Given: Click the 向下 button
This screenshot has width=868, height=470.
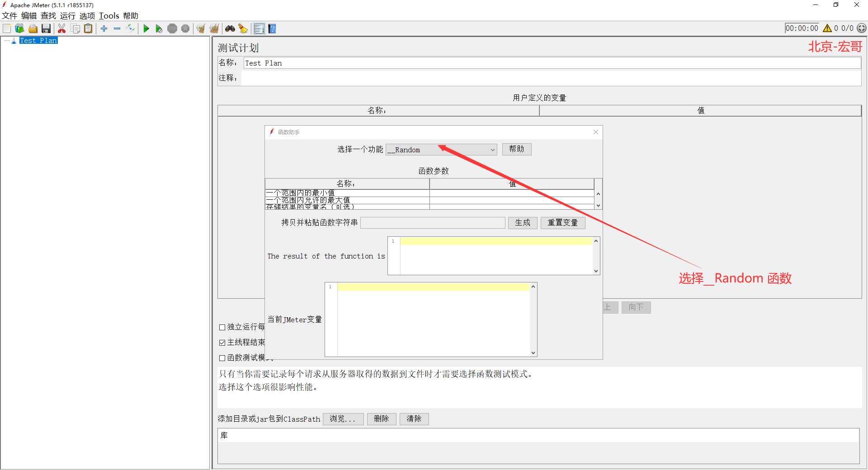Looking at the screenshot, I should point(636,307).
